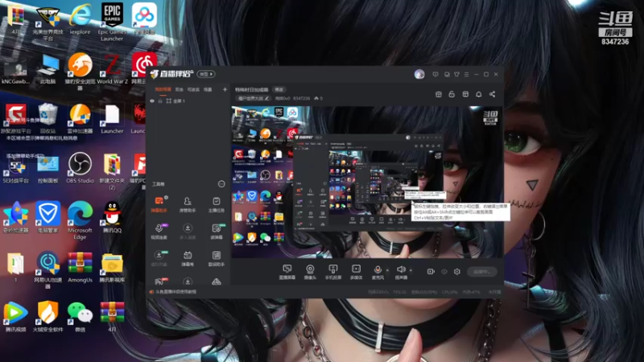
Task: Select the 全屏1 source row
Action: click(x=188, y=101)
